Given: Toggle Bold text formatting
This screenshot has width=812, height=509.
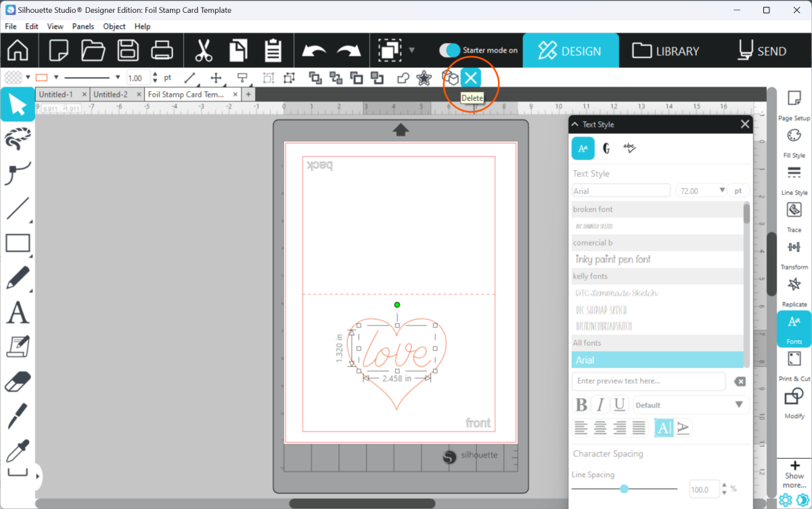Looking at the screenshot, I should point(581,405).
